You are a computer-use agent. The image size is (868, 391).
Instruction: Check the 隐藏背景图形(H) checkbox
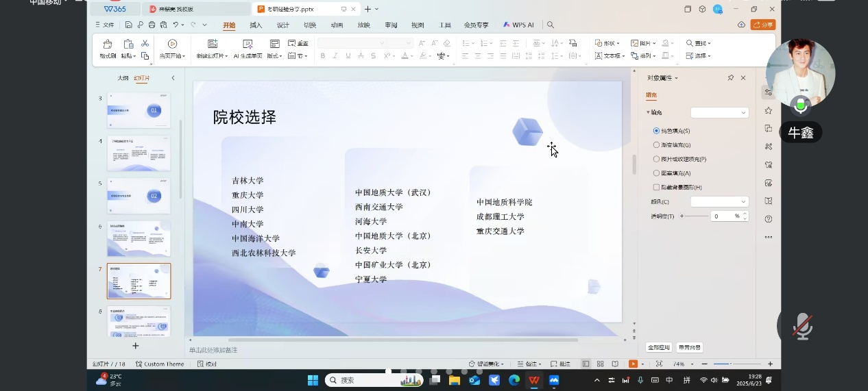[656, 187]
